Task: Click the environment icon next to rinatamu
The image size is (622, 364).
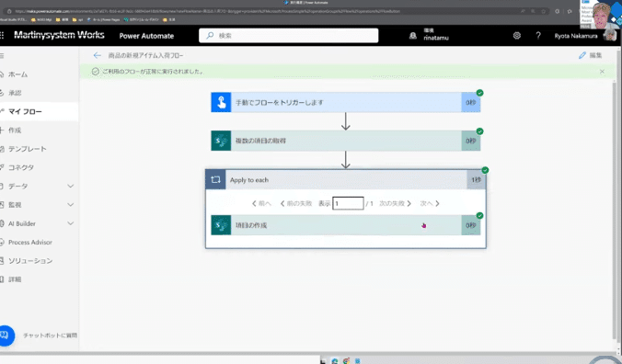Action: (x=413, y=36)
